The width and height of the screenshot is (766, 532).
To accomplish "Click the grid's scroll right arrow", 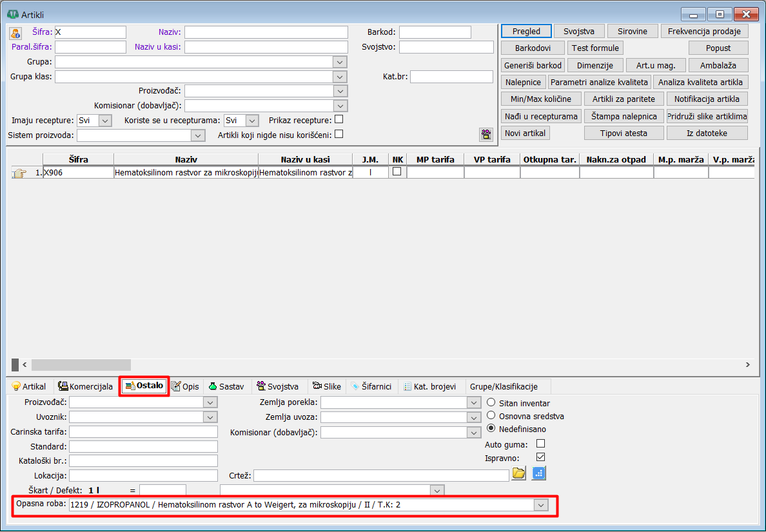I will [x=747, y=364].
